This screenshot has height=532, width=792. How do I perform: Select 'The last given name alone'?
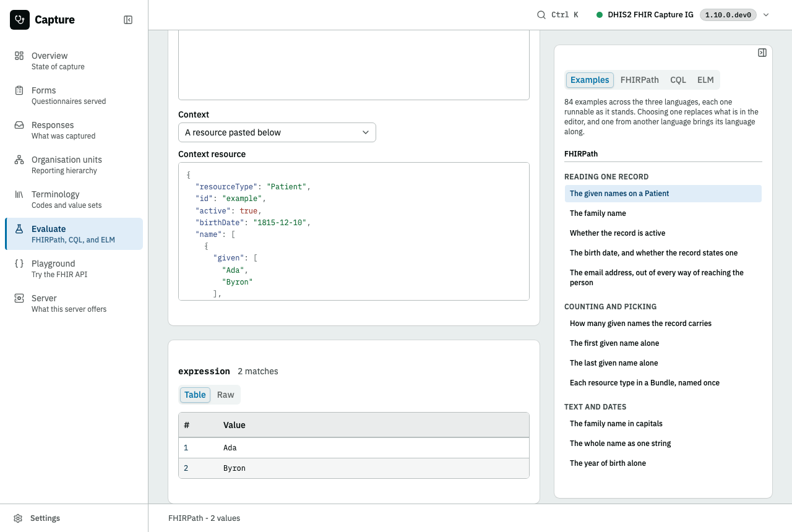(663, 363)
